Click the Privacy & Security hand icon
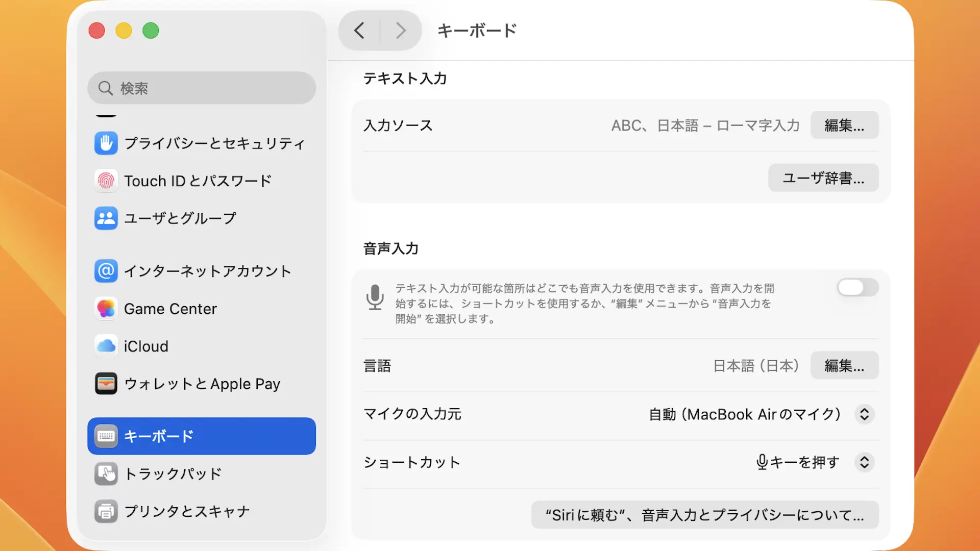 [x=106, y=143]
